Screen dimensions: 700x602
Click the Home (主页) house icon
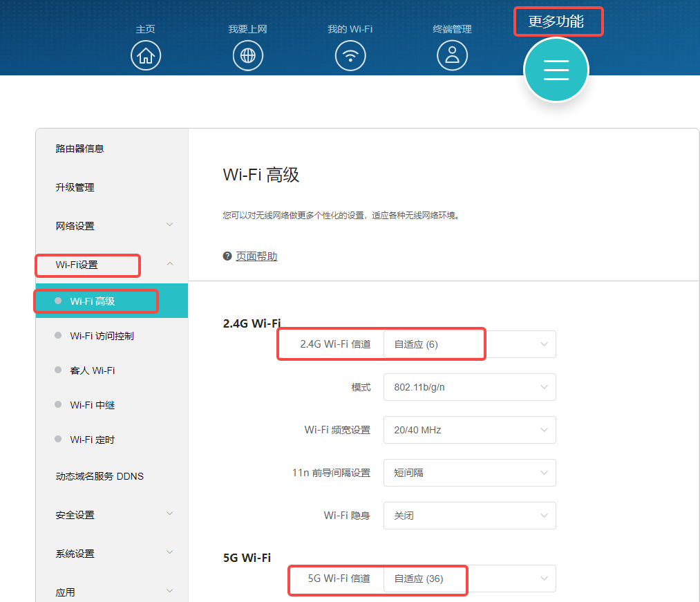tap(146, 55)
